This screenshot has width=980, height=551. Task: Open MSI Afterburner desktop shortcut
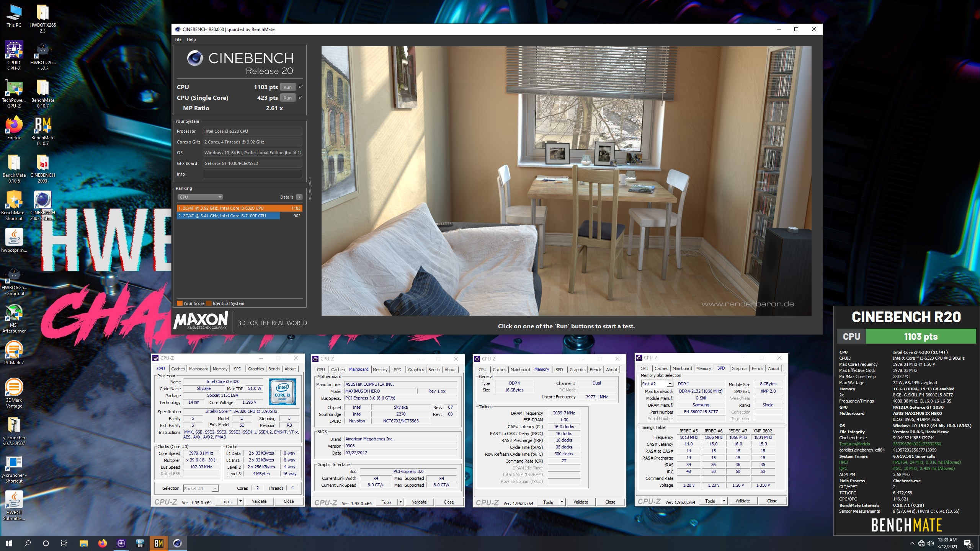14,318
